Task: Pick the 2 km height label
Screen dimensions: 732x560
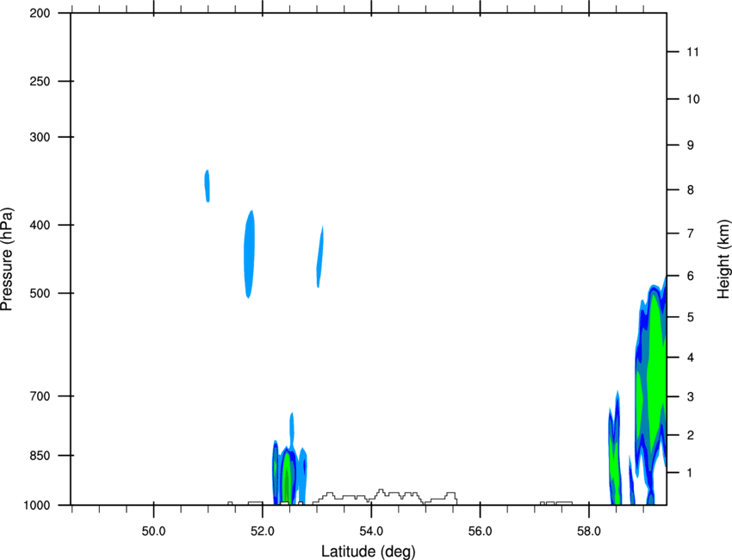Action: point(691,435)
